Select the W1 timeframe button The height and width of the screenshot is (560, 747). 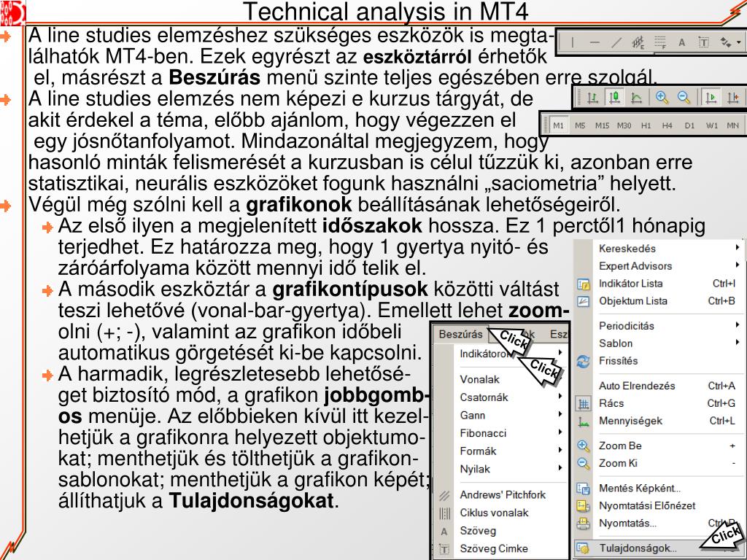coord(712,125)
